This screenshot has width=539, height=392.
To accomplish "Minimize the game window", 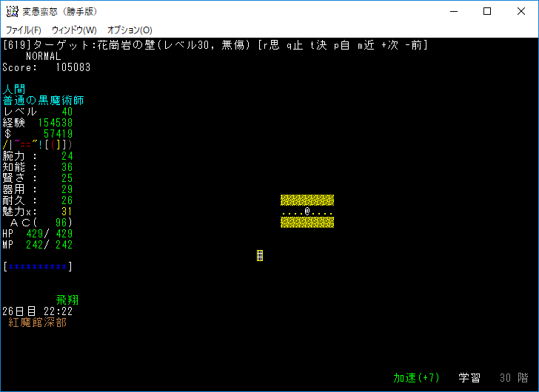I will pos(453,11).
